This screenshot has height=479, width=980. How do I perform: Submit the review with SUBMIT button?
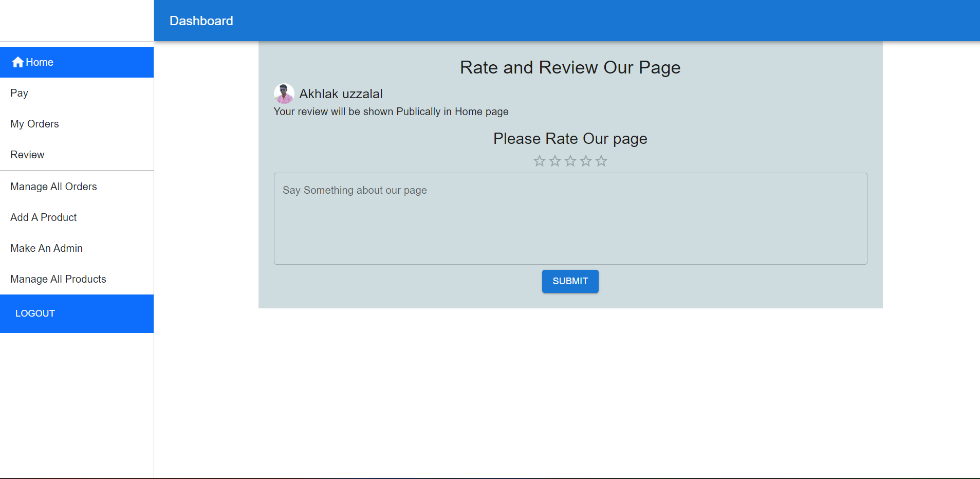[570, 281]
